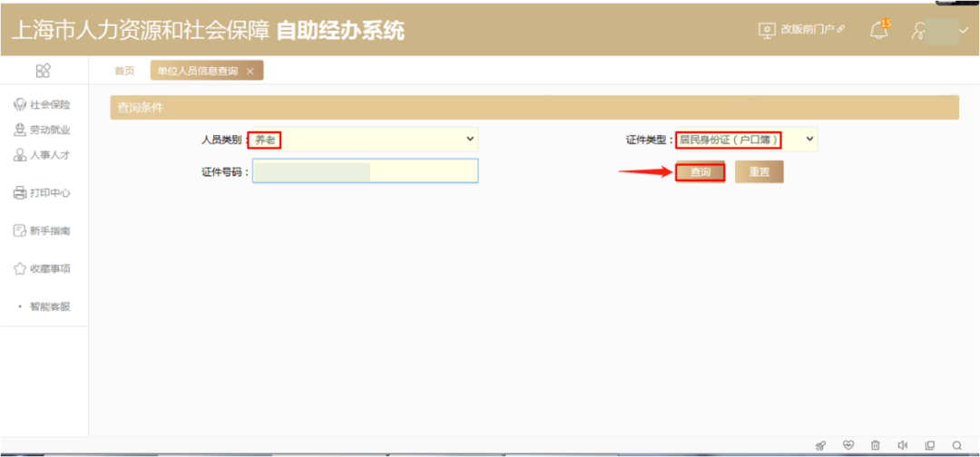Click the trash bin icon
Screen dimensions: 980x457
click(876, 445)
